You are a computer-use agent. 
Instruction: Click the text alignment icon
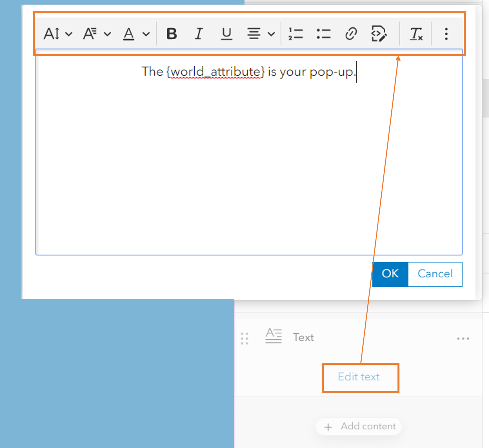254,34
